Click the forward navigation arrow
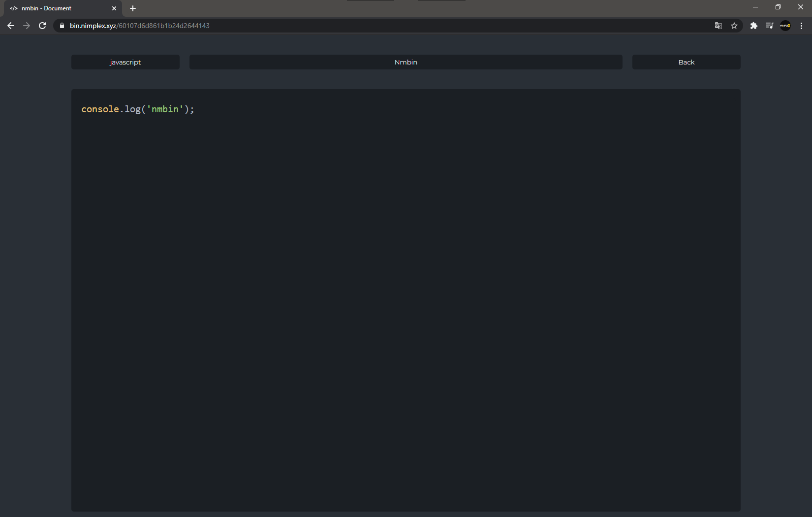812x517 pixels. pos(26,26)
